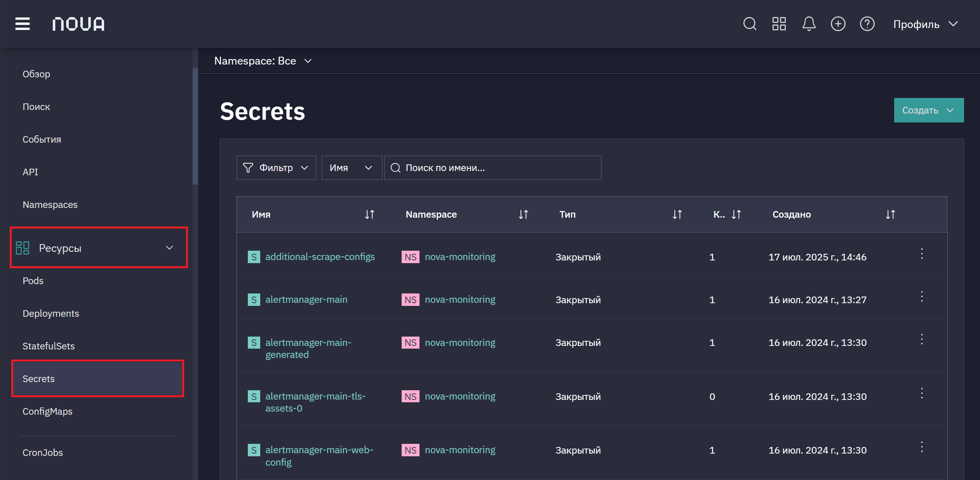The image size is (980, 480).
Task: Open alertmanager-main-generated secret
Action: point(308,349)
